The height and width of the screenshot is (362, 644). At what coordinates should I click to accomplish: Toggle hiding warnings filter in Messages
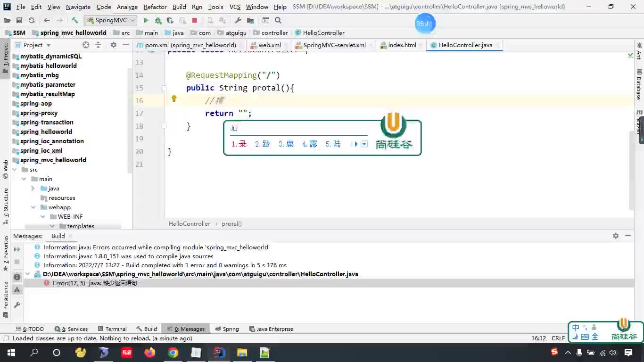point(17,290)
